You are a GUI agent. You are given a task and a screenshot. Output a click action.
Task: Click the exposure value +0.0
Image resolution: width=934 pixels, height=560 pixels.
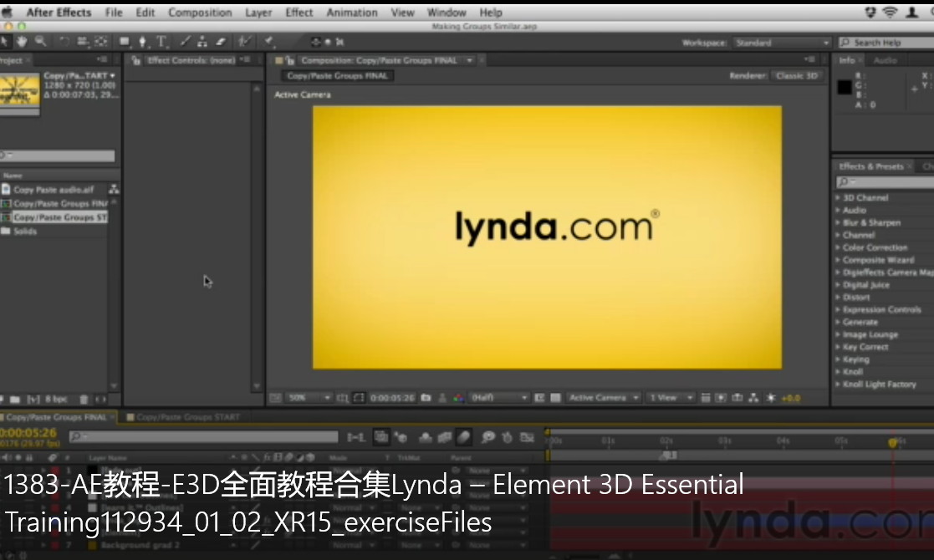[x=791, y=398]
